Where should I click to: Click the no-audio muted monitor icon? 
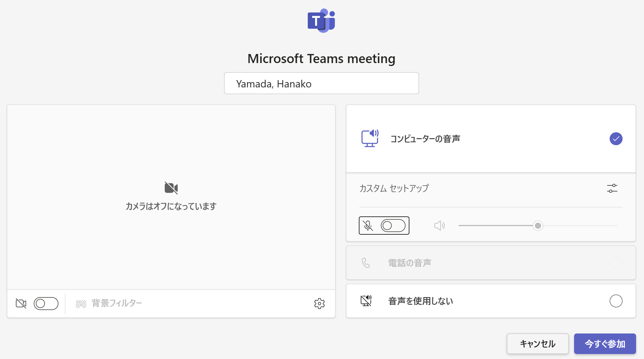click(366, 301)
